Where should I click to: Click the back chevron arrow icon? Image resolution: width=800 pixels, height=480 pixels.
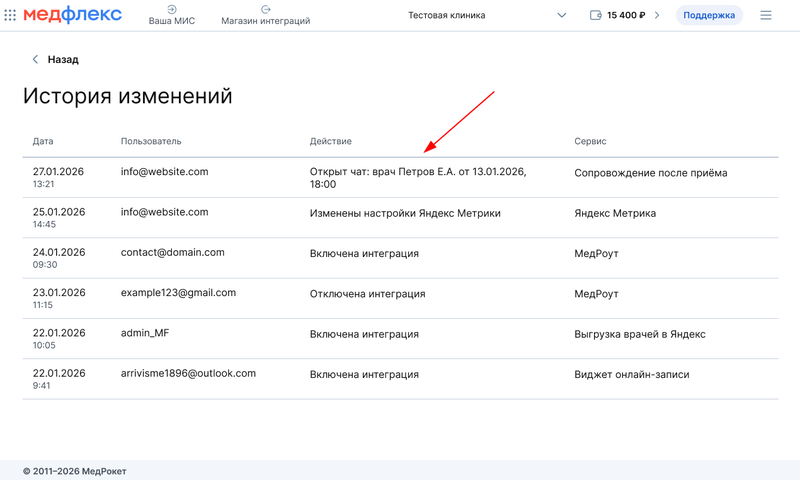[35, 59]
